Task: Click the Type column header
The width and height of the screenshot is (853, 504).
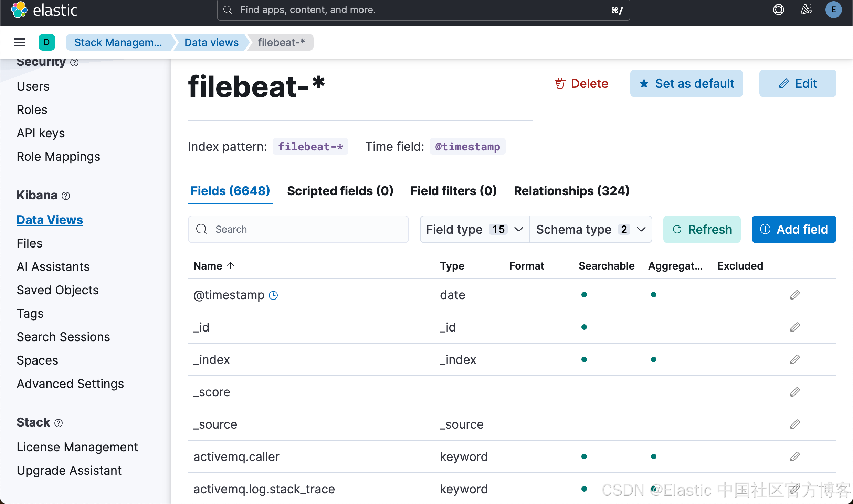Action: point(452,266)
